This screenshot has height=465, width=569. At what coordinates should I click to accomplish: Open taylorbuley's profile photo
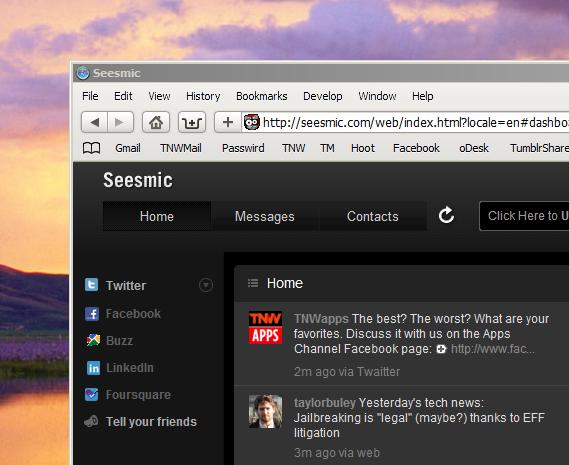pos(266,411)
